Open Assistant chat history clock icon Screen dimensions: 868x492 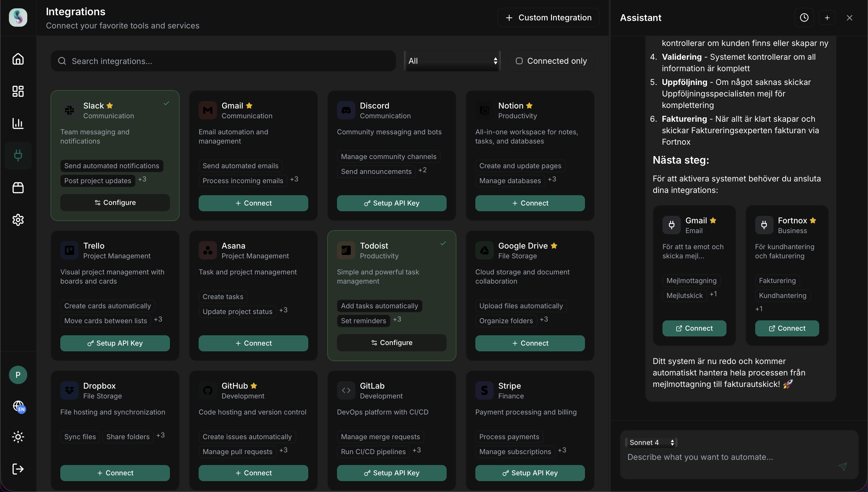tap(804, 18)
